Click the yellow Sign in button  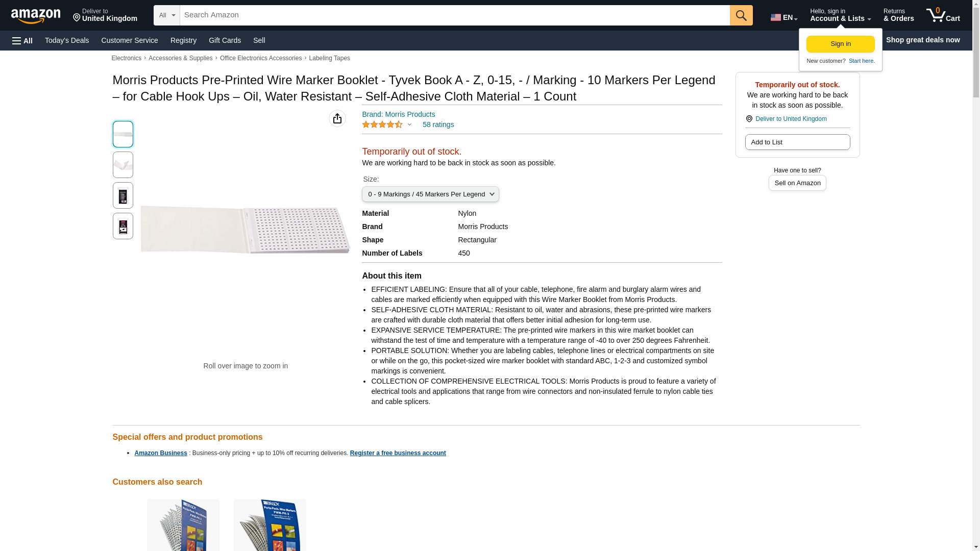pos(840,44)
